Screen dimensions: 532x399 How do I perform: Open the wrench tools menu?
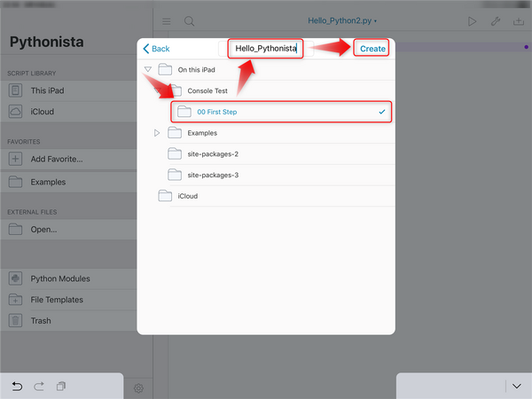pyautogui.click(x=495, y=20)
